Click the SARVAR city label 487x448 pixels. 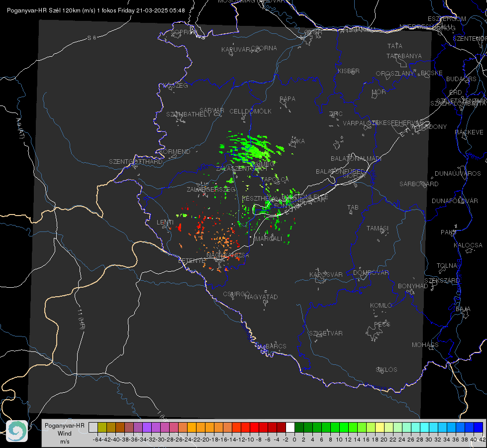(x=212, y=111)
